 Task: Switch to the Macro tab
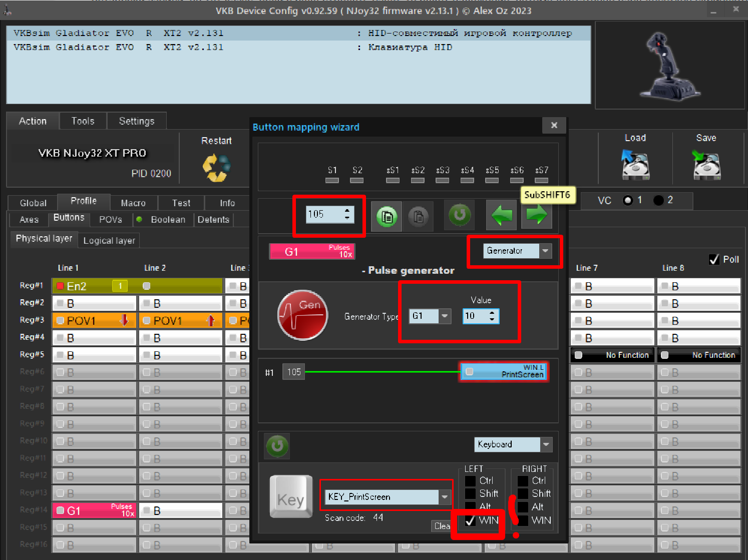133,203
